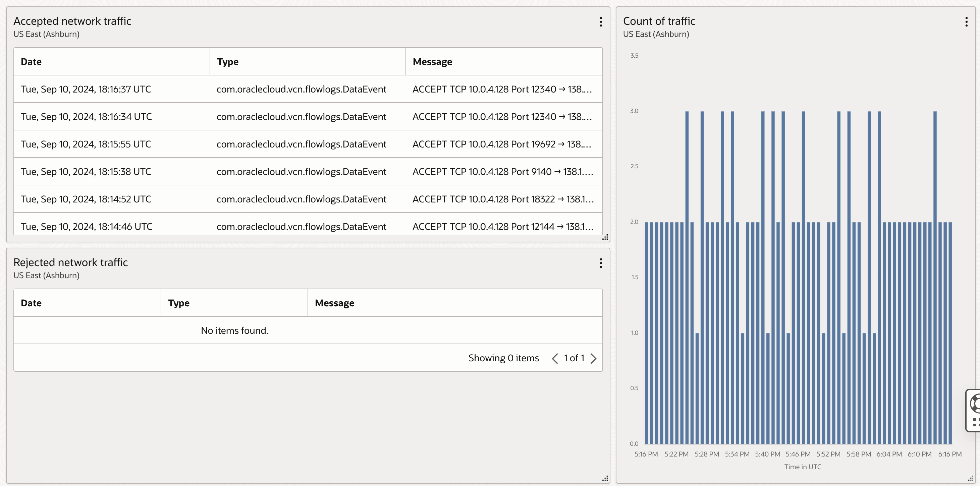Image resolution: width=980 pixels, height=486 pixels.
Task: Sort by Date in Accepted traffic table
Action: pos(31,62)
